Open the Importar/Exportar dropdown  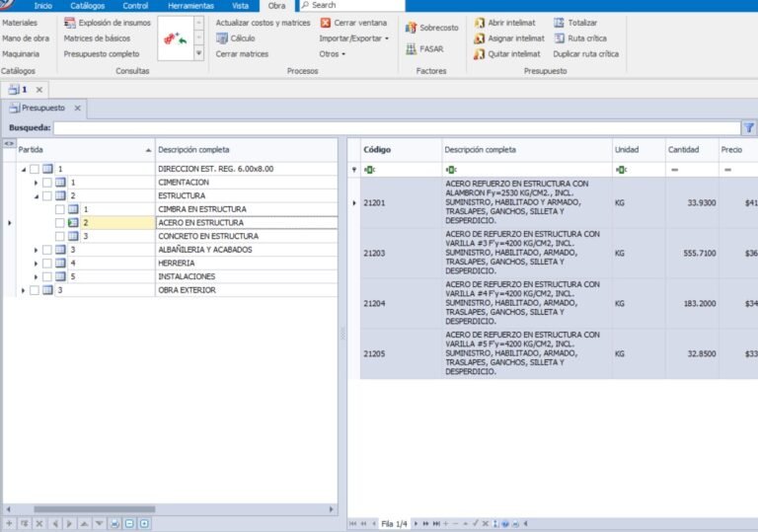pos(354,38)
